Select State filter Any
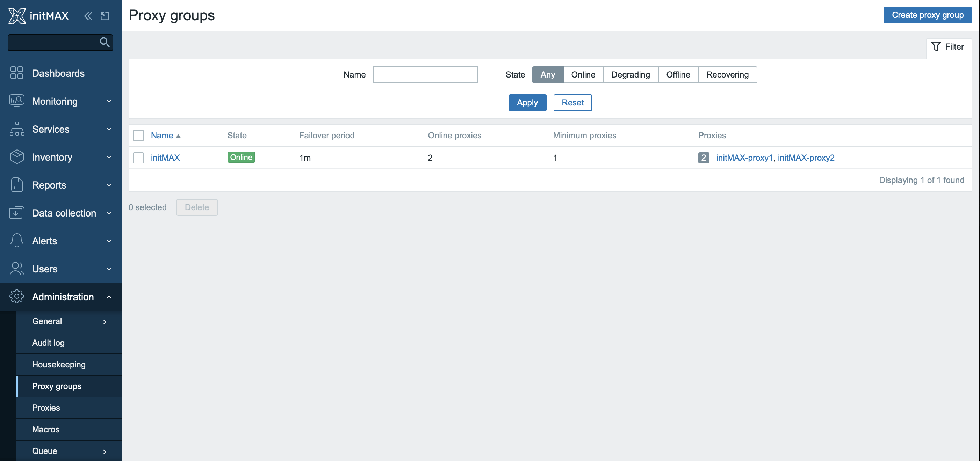The height and width of the screenshot is (461, 980). pyautogui.click(x=547, y=74)
